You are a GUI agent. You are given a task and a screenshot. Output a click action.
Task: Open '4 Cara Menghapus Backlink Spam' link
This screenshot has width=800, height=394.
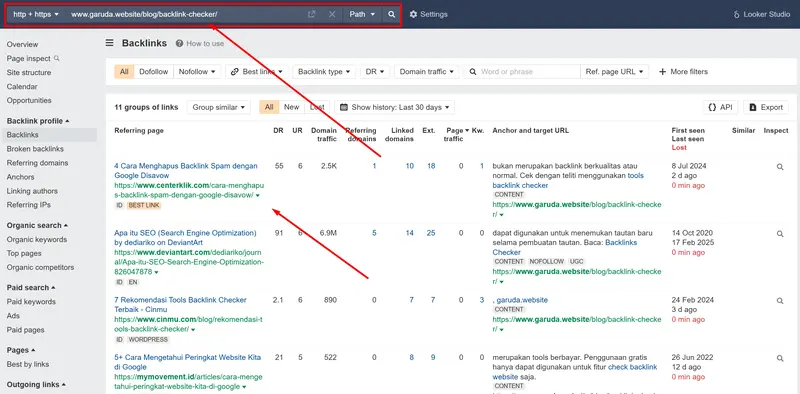click(x=186, y=170)
